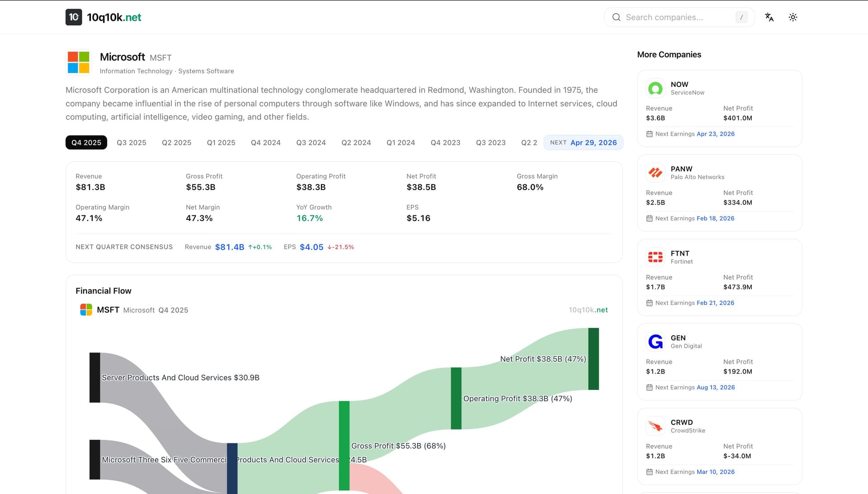The image size is (868, 494).
Task: Click the Fortinet logo icon
Action: click(x=656, y=257)
